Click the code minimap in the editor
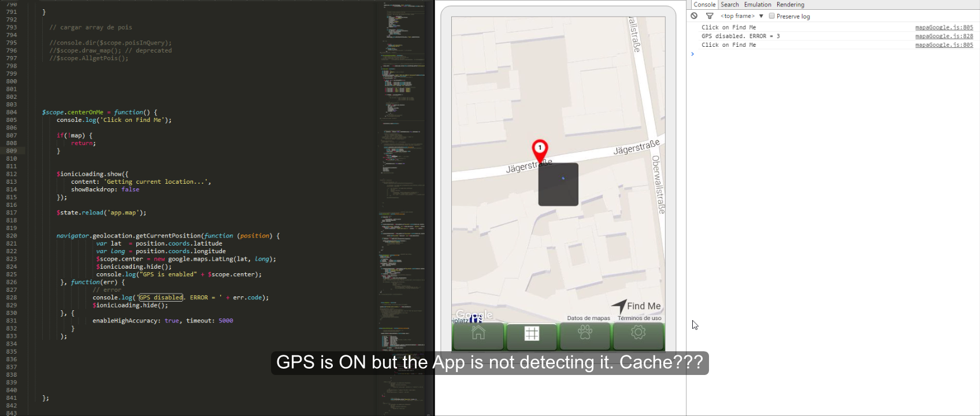 click(x=402, y=208)
